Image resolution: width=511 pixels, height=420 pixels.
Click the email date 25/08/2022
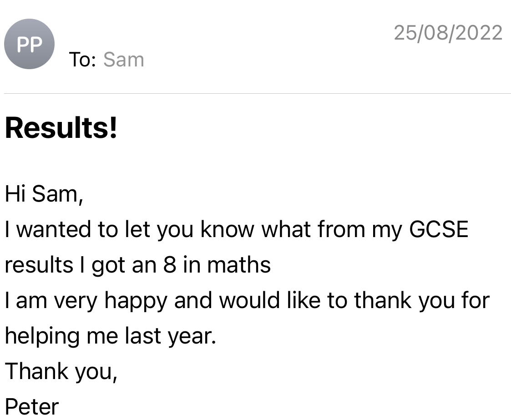pyautogui.click(x=448, y=33)
